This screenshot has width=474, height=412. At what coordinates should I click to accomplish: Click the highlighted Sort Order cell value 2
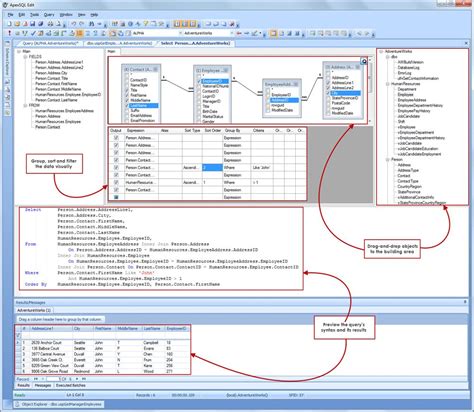coord(212,168)
